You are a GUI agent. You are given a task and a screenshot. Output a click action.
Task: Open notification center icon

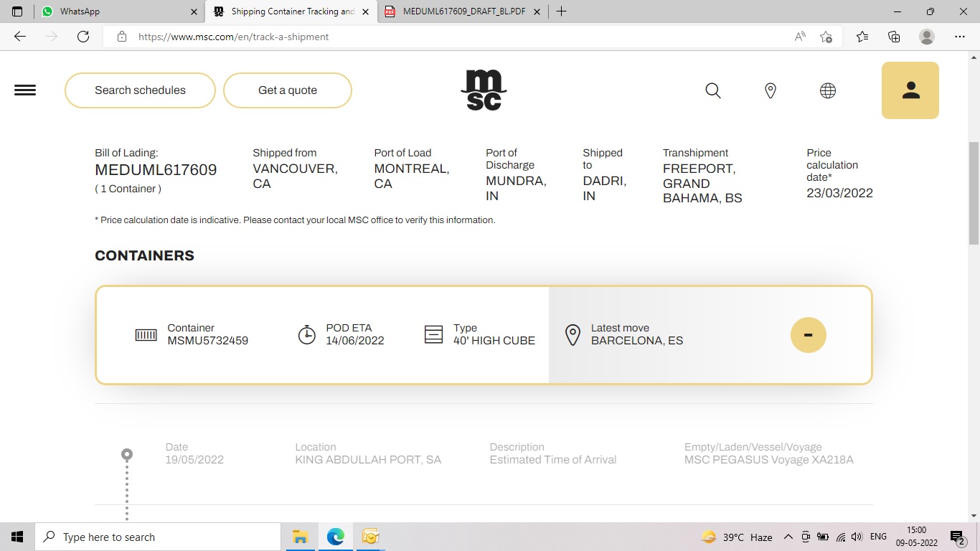pos(958,537)
